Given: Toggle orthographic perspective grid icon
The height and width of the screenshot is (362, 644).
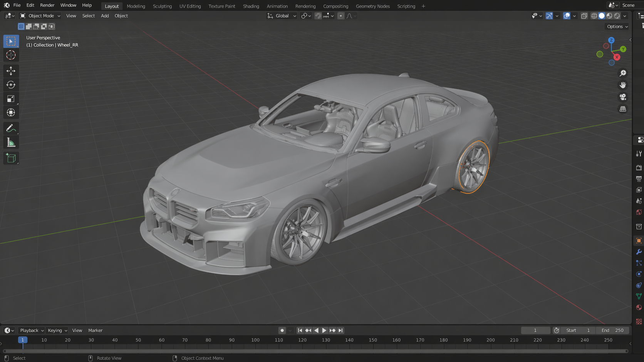Looking at the screenshot, I should (x=623, y=109).
